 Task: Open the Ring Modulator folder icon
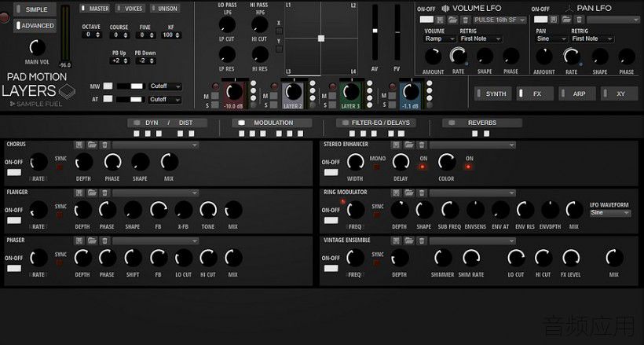[408, 193]
